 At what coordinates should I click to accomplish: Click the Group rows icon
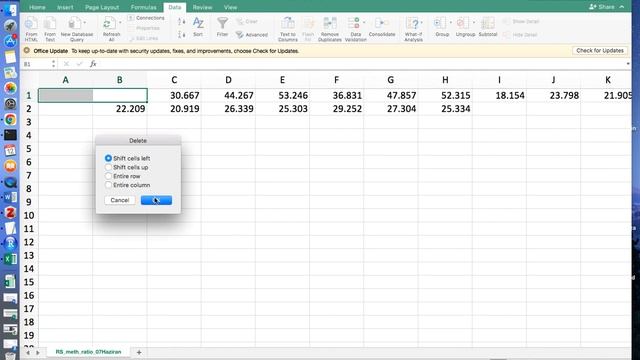440,24
